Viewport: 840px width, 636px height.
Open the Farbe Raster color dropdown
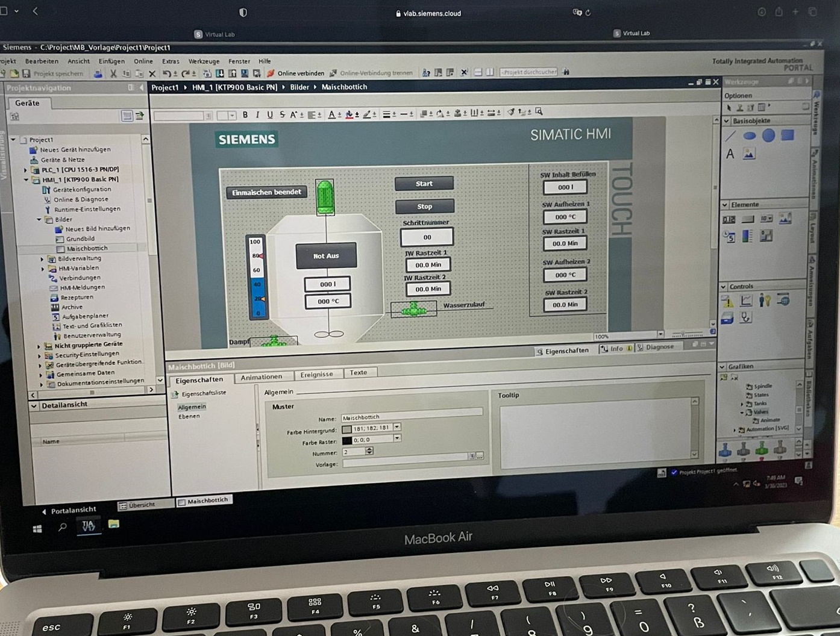tap(396, 438)
